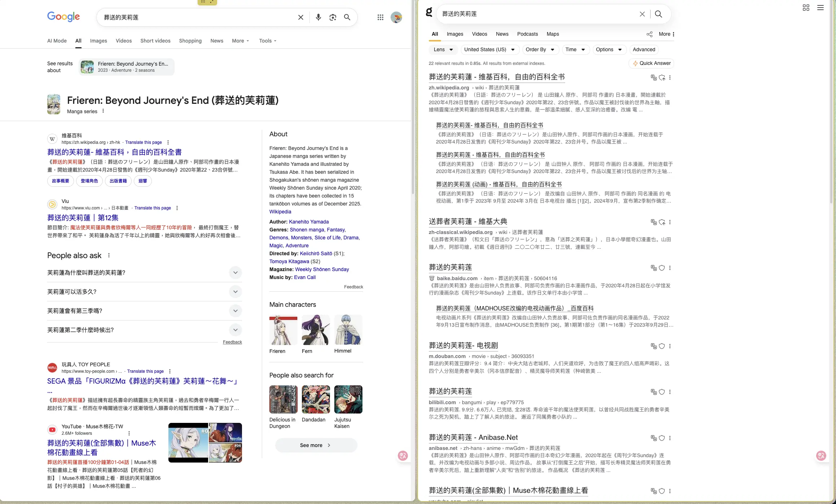
Task: Expand question 芙莉蓮可以活多久?
Action: [235, 292]
